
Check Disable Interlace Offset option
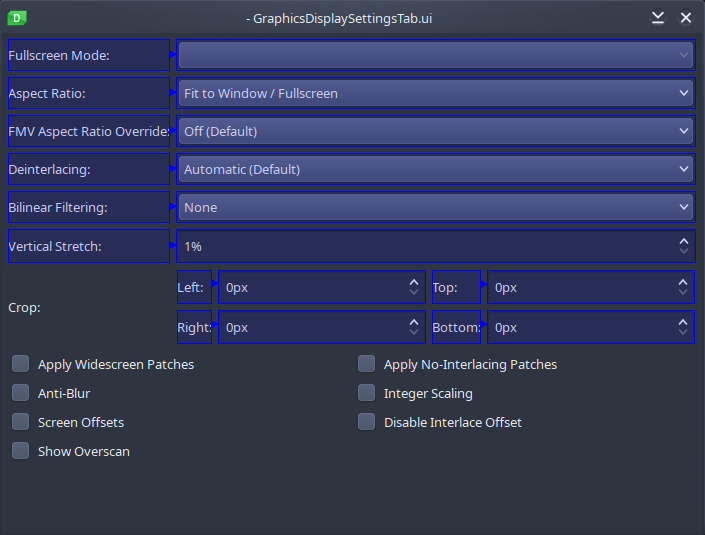(367, 422)
